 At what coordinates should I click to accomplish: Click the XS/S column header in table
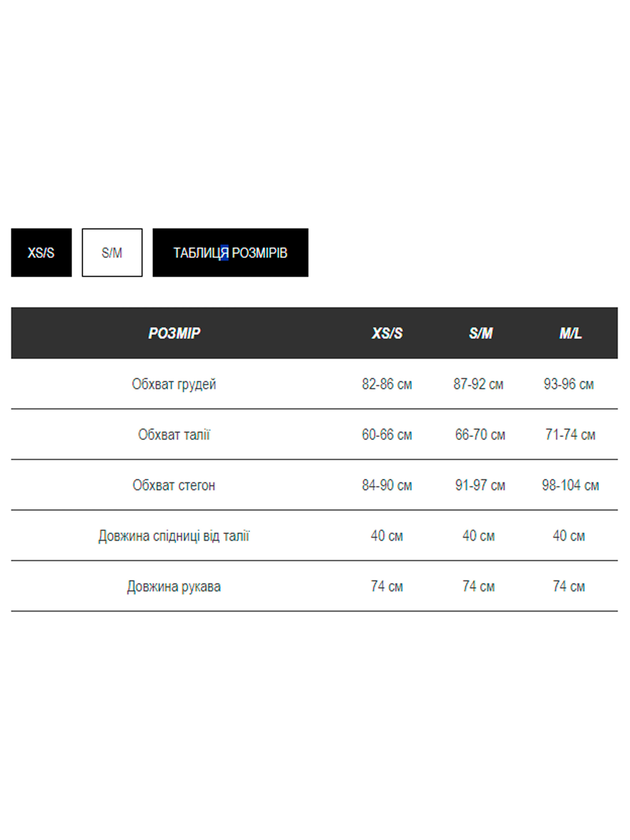(387, 333)
